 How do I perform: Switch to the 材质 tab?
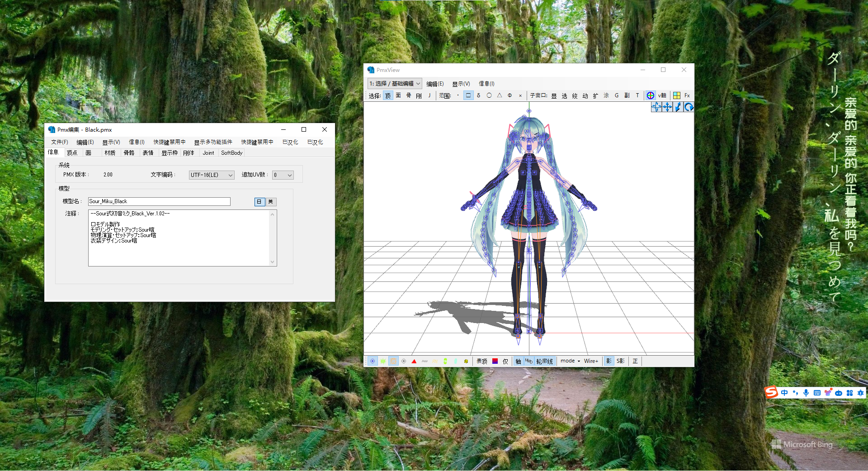point(110,153)
